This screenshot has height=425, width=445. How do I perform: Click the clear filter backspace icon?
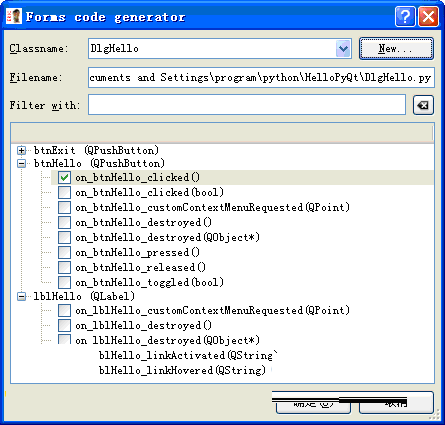(423, 105)
